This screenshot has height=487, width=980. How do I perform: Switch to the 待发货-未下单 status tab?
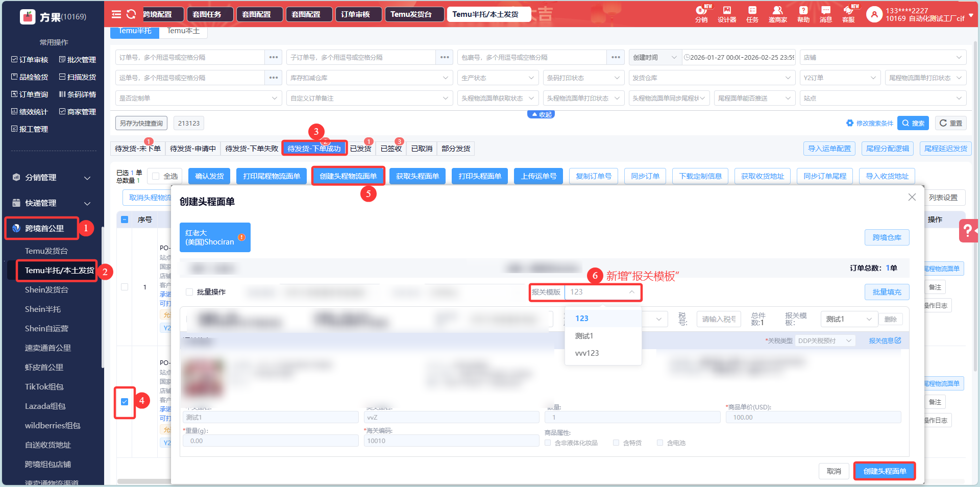point(138,149)
